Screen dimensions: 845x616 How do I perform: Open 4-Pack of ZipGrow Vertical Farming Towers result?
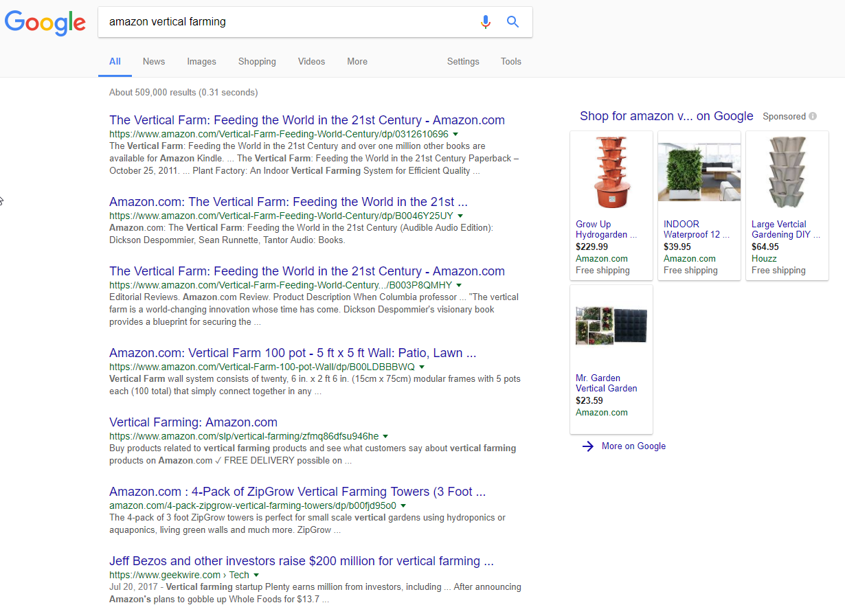297,492
